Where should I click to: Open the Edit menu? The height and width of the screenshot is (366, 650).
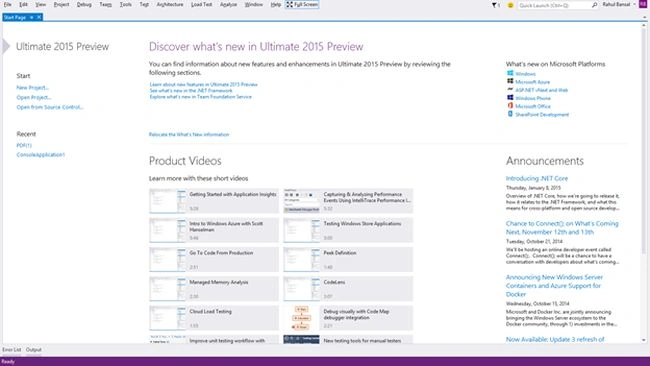[x=23, y=5]
